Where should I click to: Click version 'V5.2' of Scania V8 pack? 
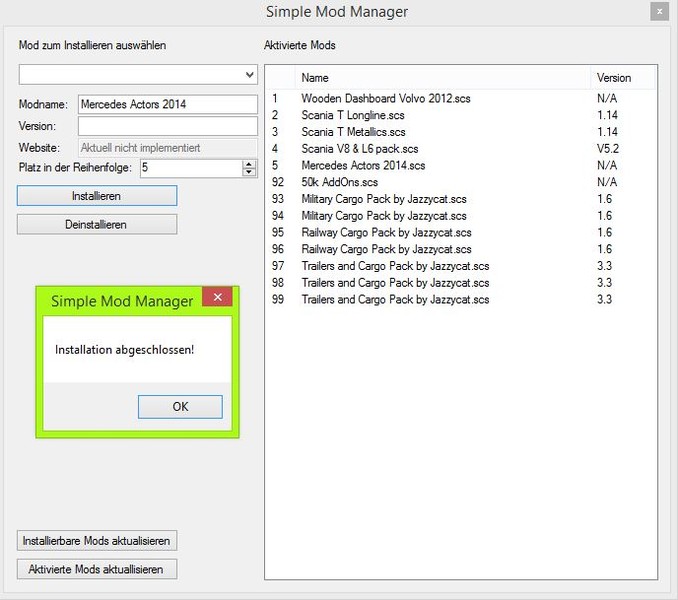608,149
